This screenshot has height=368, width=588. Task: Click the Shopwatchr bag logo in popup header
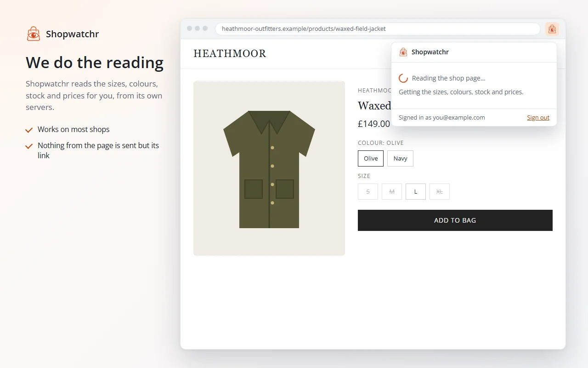coord(403,52)
